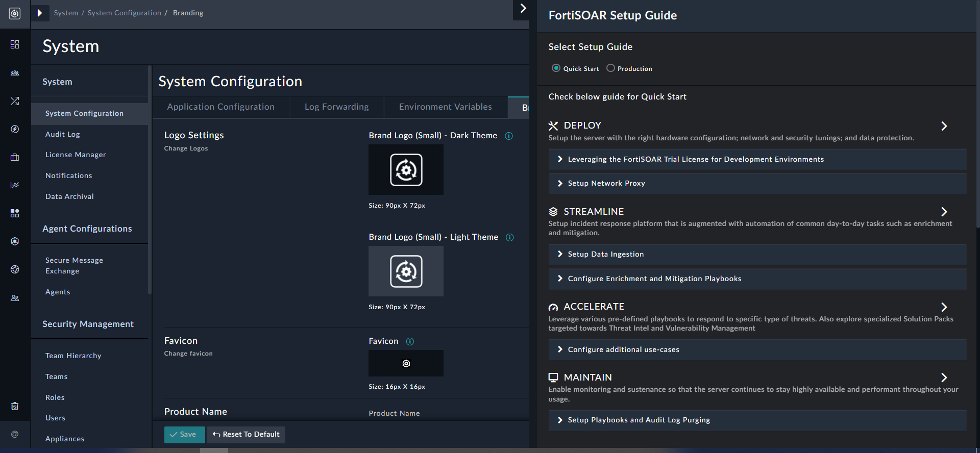Select the partially visible Branding tab
This screenshot has height=453, width=980.
pos(519,108)
